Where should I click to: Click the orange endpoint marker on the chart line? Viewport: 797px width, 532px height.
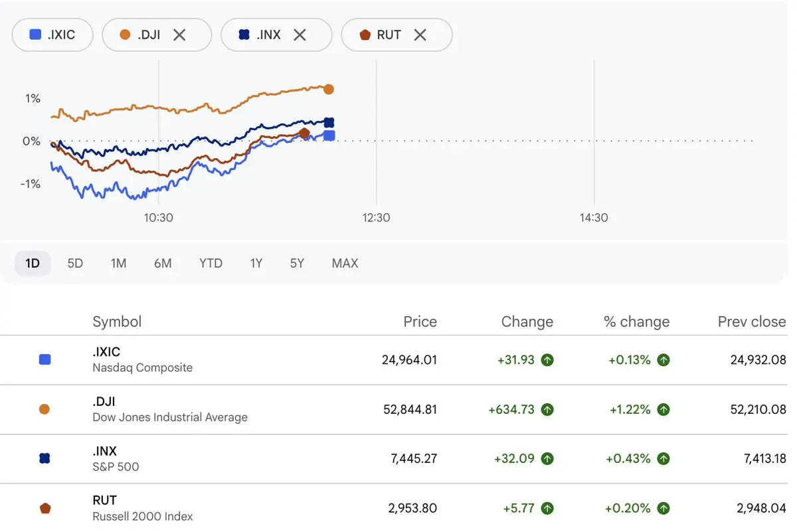click(x=328, y=89)
